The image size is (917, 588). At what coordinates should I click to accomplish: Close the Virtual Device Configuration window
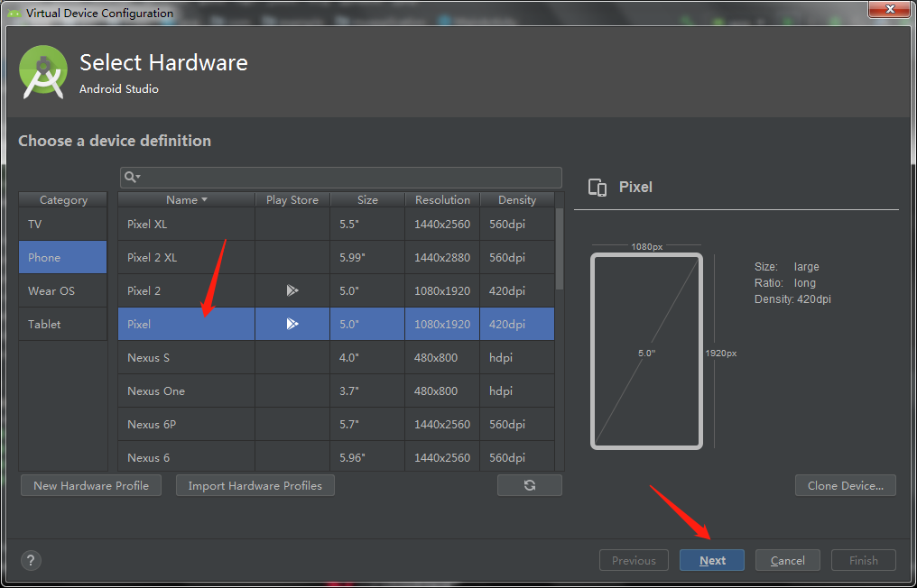tap(890, 9)
